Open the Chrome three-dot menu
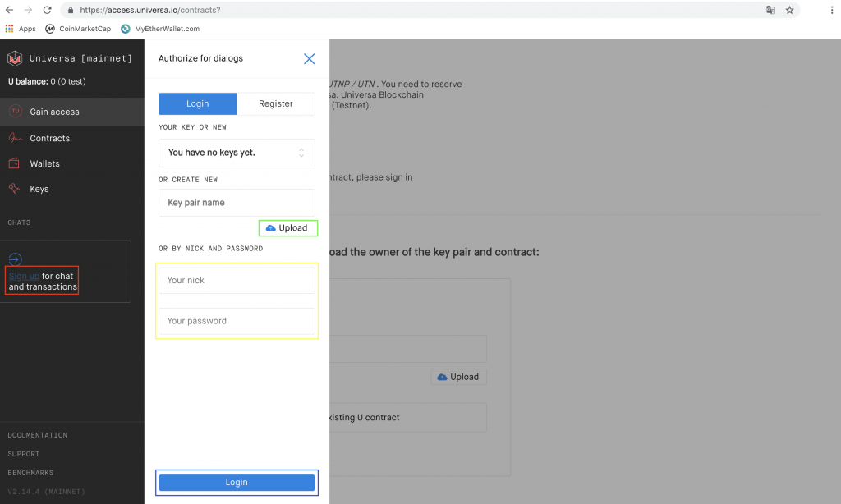Viewport: 841px width, 504px height. point(831,10)
